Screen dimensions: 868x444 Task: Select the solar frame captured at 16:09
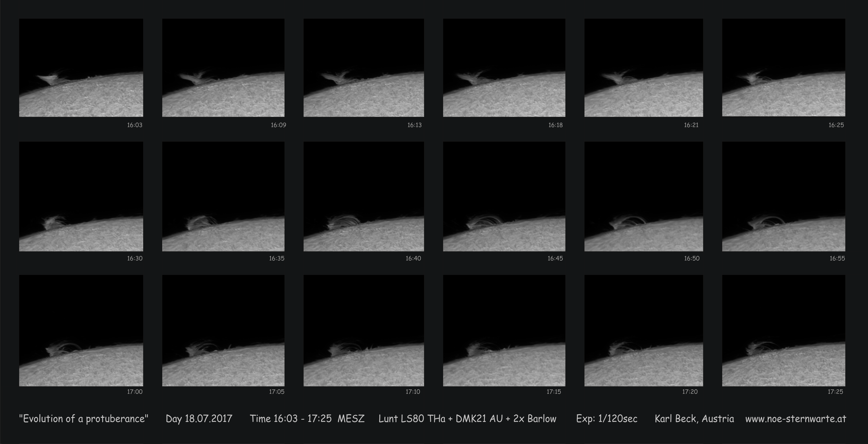click(x=223, y=68)
